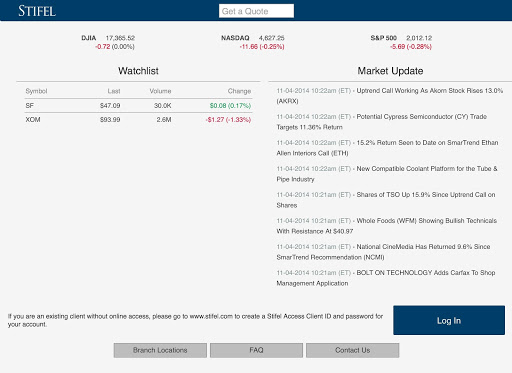Click the Contact Us button

click(x=353, y=350)
